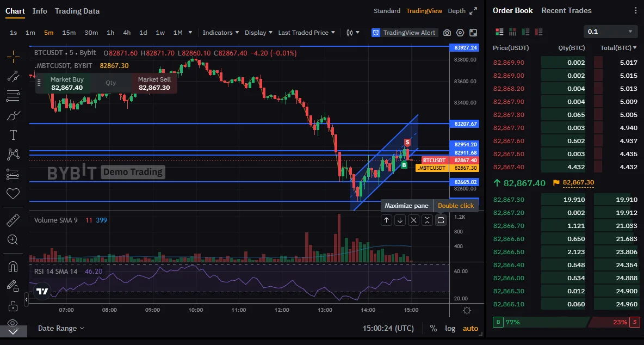Open the prediction and measurement tools
Screen dimensions: 644x345
click(13, 174)
